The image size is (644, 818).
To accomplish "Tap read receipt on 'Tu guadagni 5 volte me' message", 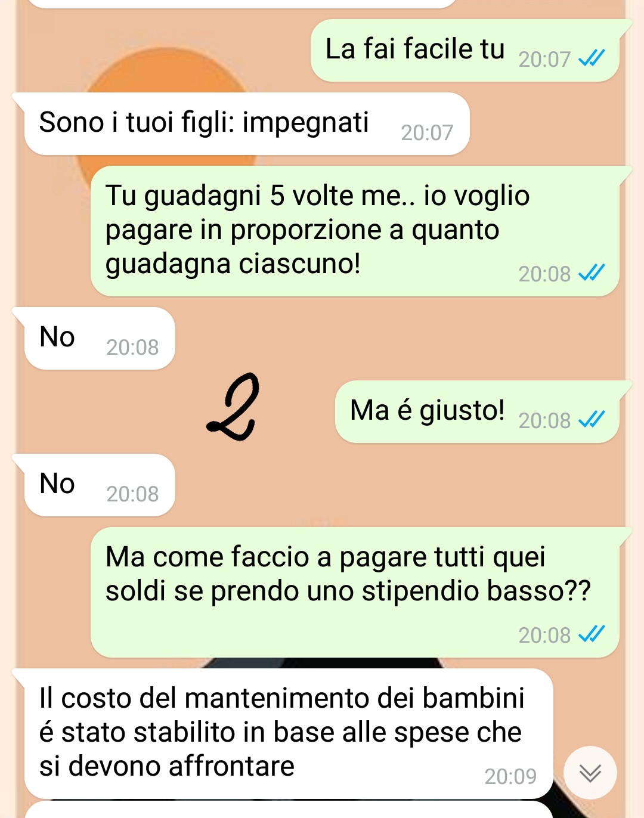I will point(592,272).
